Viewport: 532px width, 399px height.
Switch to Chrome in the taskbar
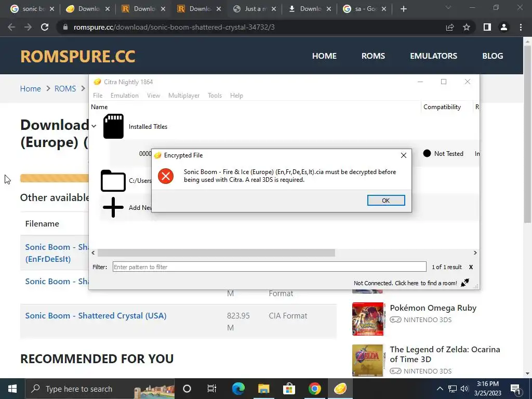tap(314, 389)
